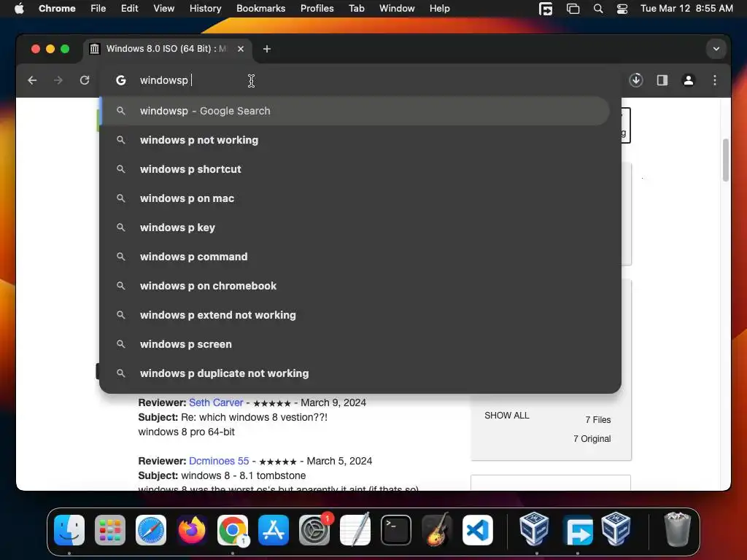The height and width of the screenshot is (560, 747).
Task: Pick suggestion 'windows p command'
Action: 355,257
